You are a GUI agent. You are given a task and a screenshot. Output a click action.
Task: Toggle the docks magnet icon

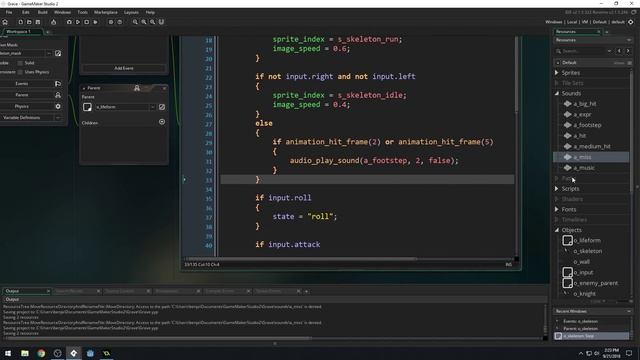click(x=161, y=22)
